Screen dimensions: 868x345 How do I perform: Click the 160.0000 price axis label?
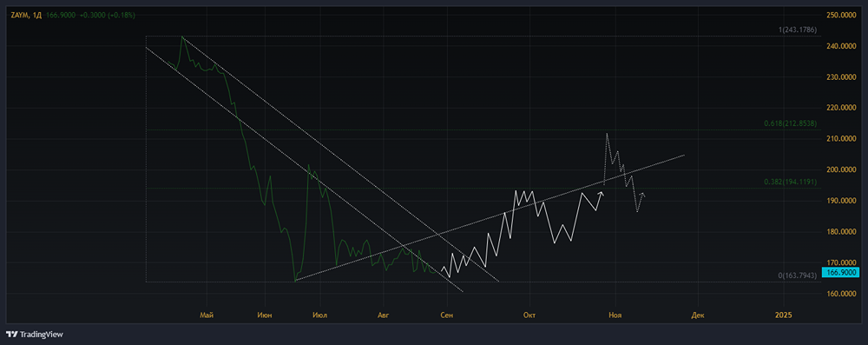pyautogui.click(x=842, y=294)
